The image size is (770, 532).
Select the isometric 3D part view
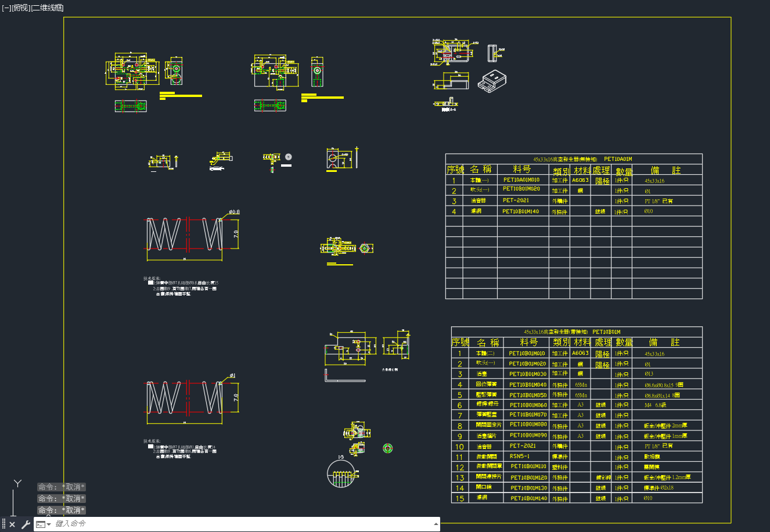click(492, 81)
